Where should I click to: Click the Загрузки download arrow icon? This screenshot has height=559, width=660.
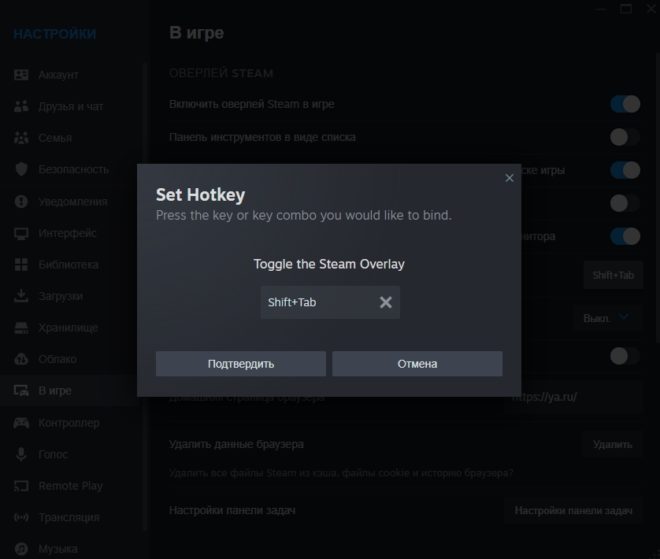click(x=21, y=296)
